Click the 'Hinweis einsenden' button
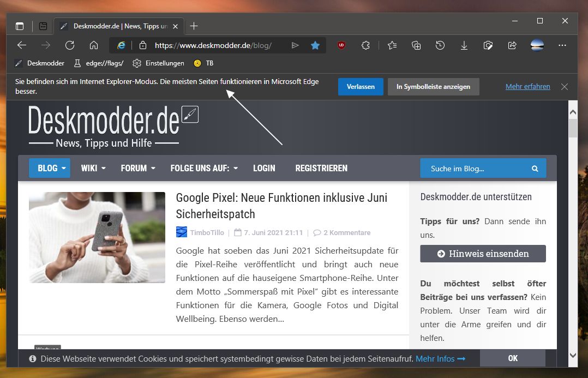Image resolution: width=588 pixels, height=378 pixels. pyautogui.click(x=483, y=254)
